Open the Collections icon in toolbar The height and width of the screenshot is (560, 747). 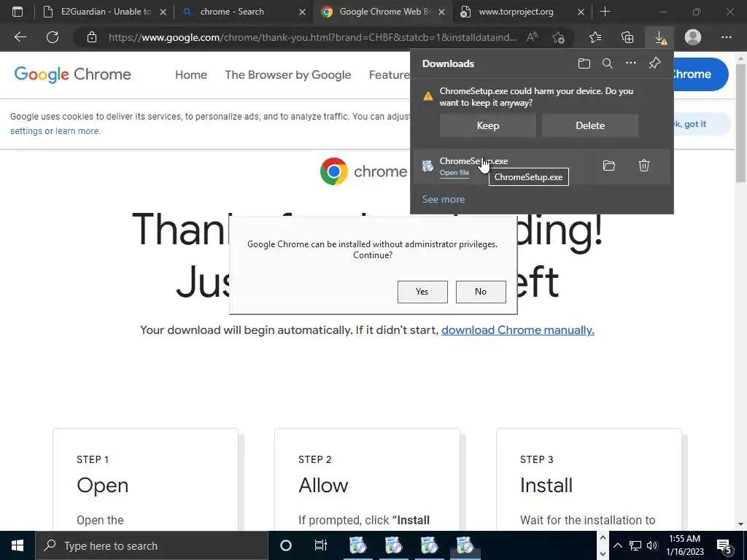627,37
